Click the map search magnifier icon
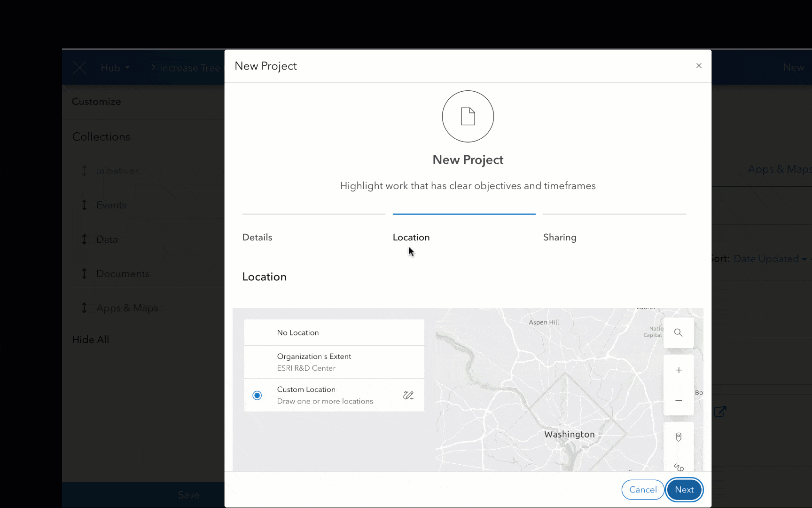812x508 pixels. pos(679,333)
